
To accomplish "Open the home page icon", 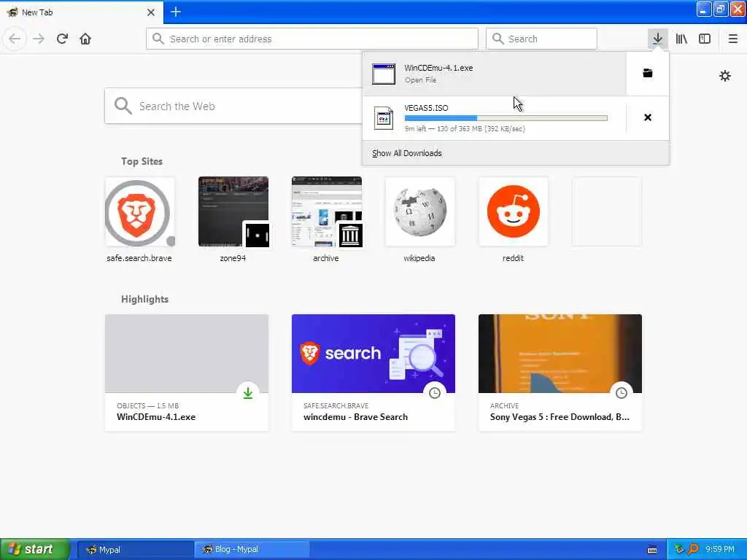I will pos(85,39).
